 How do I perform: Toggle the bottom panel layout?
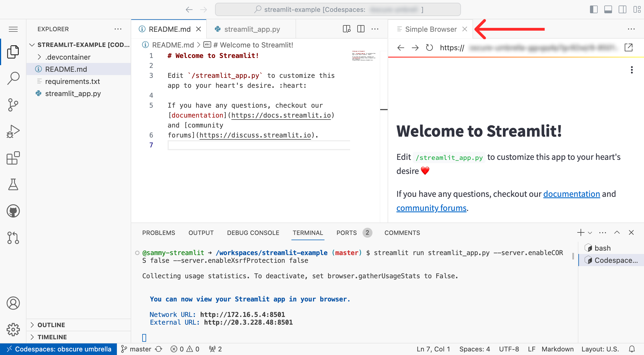(x=608, y=9)
